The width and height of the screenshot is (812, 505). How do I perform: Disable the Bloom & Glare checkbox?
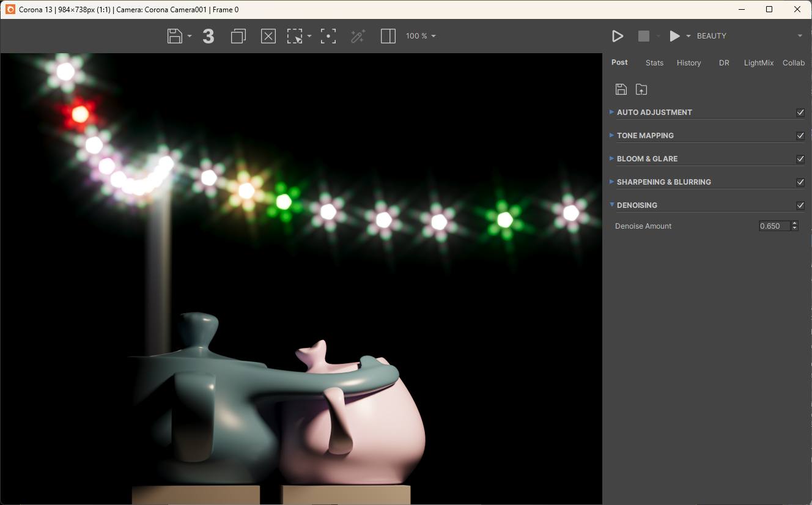800,159
